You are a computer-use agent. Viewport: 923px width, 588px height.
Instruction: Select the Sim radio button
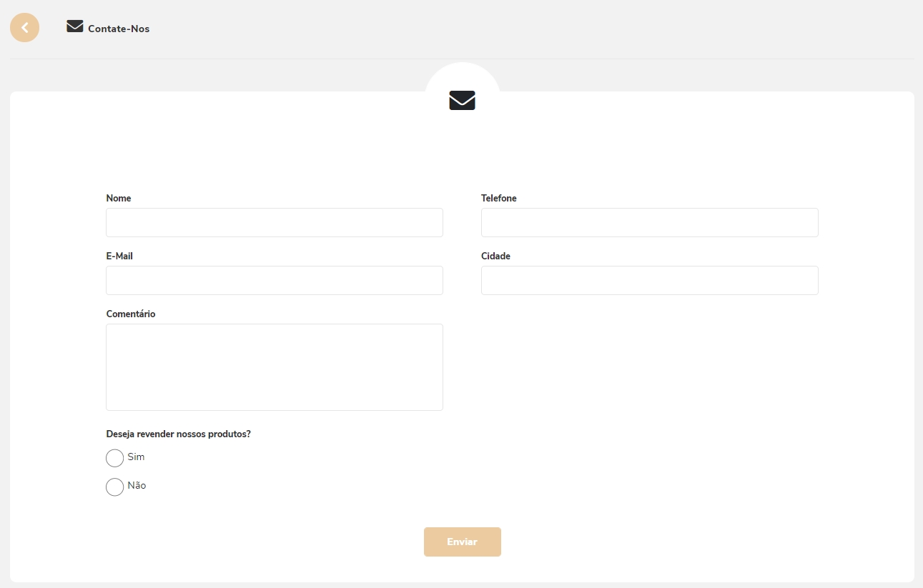pos(114,458)
